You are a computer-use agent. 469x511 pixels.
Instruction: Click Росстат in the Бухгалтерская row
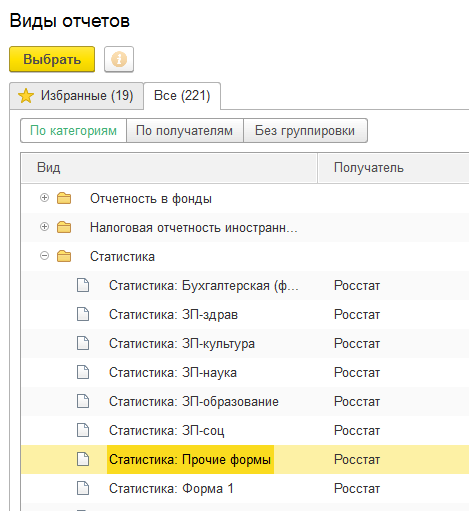click(357, 286)
